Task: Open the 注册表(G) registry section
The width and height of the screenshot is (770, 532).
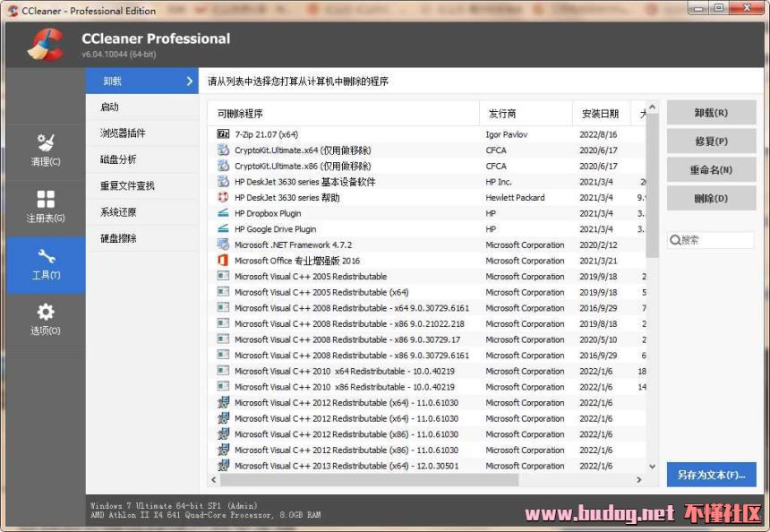Action: [46, 206]
